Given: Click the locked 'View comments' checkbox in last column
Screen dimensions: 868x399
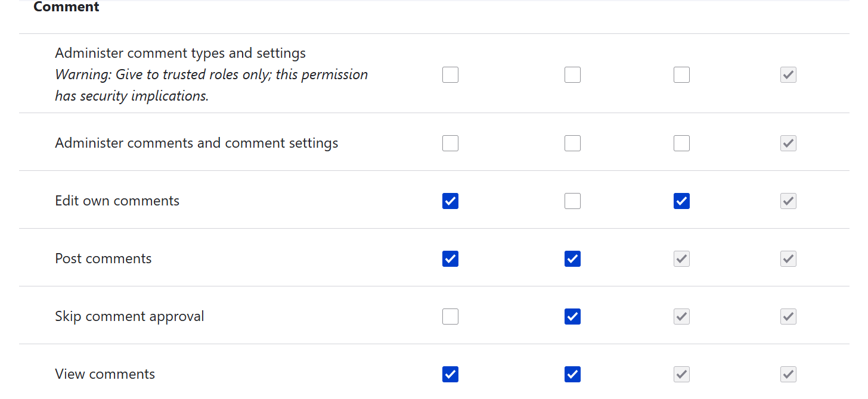Looking at the screenshot, I should (788, 374).
